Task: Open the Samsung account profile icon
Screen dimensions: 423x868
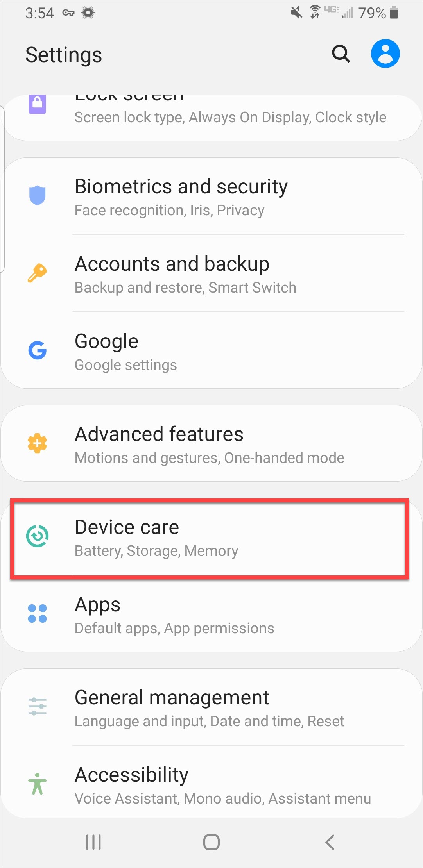Action: [385, 54]
